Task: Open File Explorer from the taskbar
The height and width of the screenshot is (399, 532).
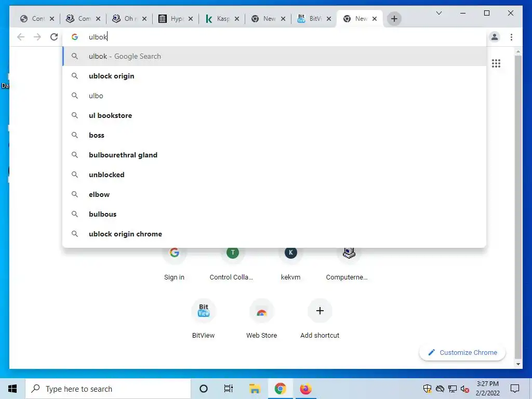Action: pyautogui.click(x=255, y=389)
